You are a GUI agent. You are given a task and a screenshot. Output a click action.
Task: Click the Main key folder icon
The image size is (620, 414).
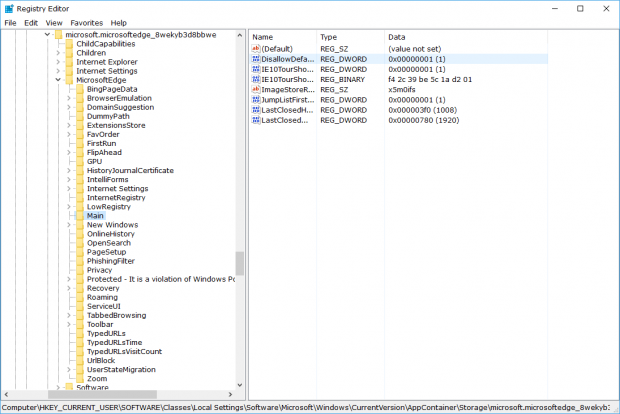click(79, 215)
